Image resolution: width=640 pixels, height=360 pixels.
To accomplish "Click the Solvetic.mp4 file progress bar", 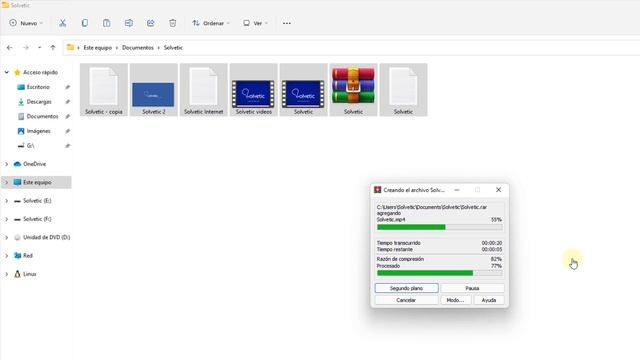I will click(440, 227).
